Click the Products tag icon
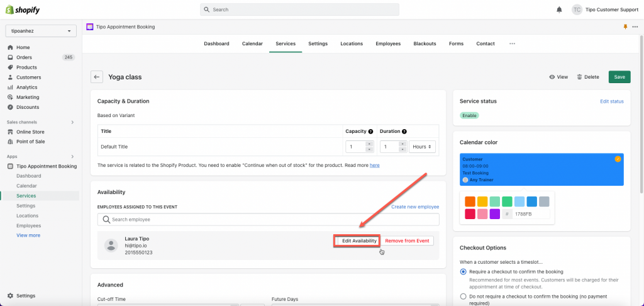Image resolution: width=644 pixels, height=306 pixels. (10, 67)
